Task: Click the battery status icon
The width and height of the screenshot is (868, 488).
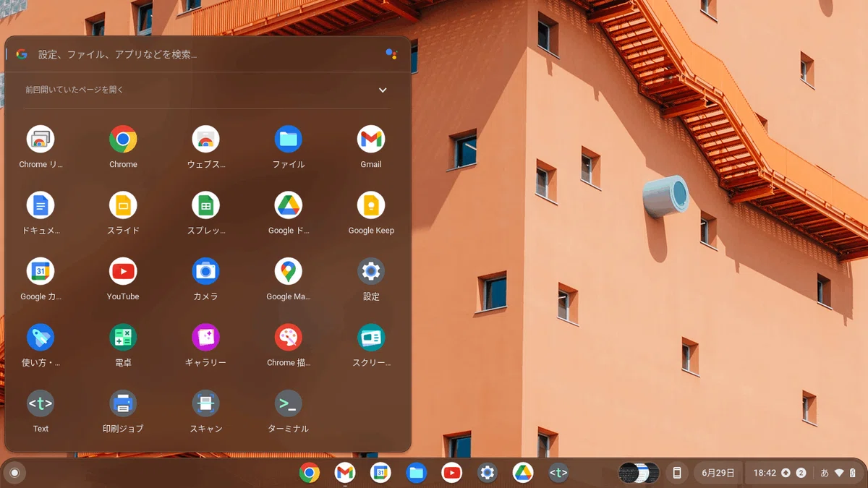Action: 853,473
